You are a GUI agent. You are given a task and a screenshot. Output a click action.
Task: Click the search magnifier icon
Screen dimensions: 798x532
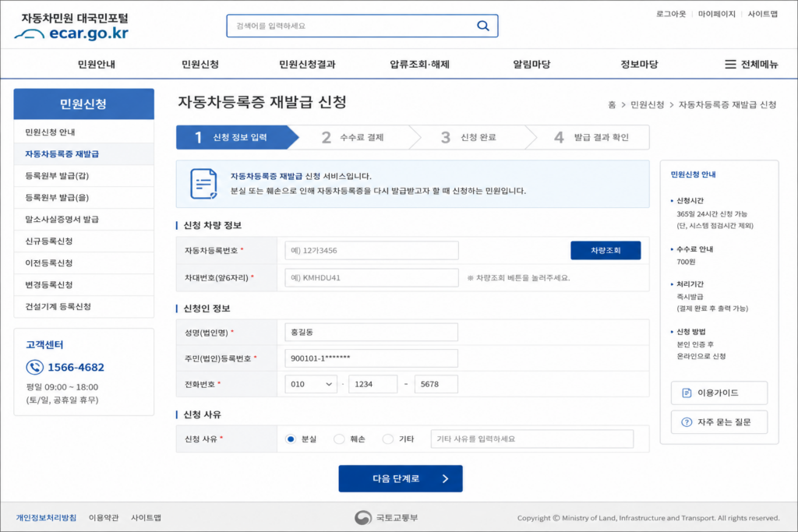click(x=482, y=26)
